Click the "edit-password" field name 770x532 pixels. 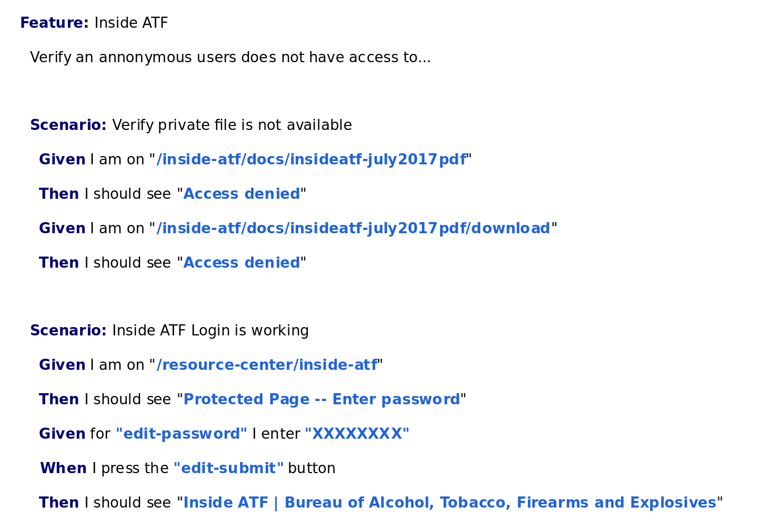point(182,434)
